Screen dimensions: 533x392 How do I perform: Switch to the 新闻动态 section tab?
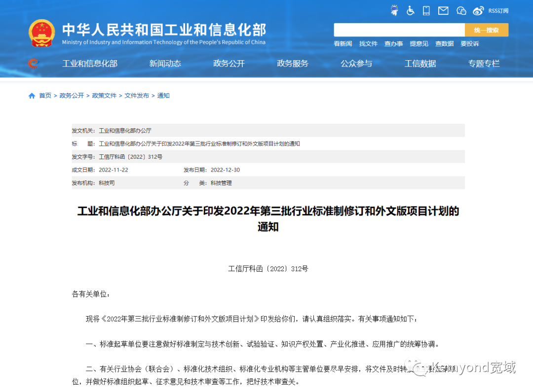point(165,63)
